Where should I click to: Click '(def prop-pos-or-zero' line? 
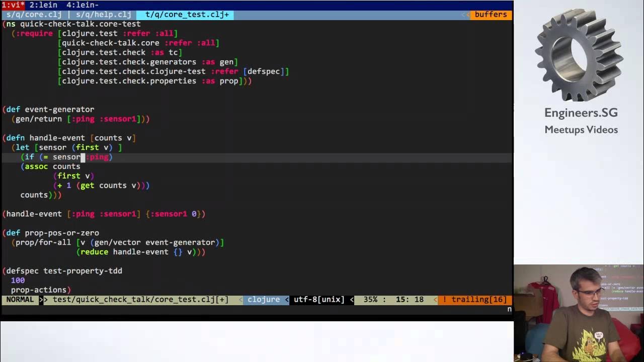[x=50, y=233]
